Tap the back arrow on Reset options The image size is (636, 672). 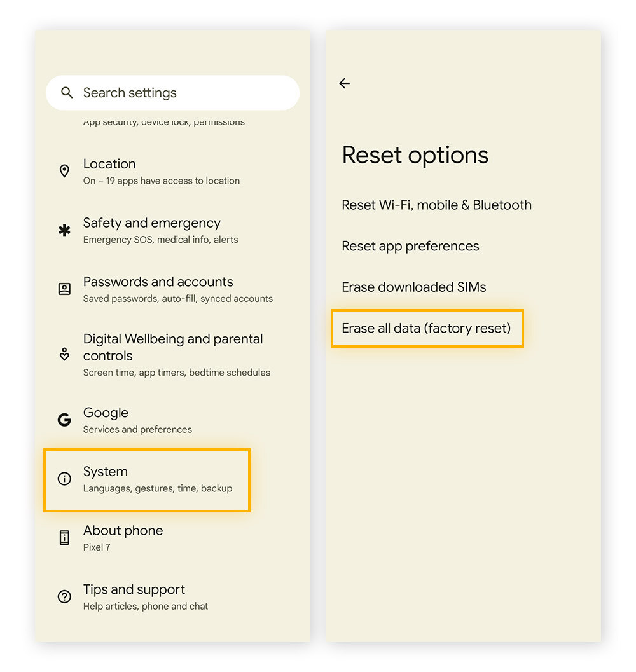click(344, 83)
